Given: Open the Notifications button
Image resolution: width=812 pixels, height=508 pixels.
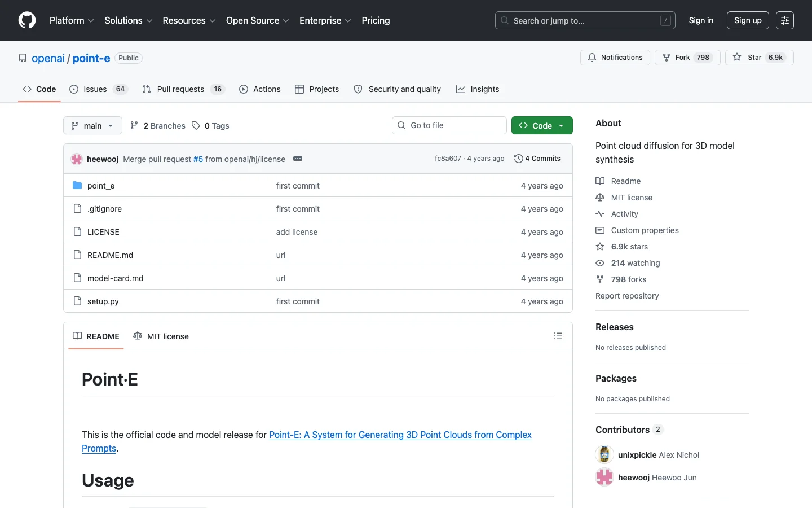Looking at the screenshot, I should tap(615, 58).
